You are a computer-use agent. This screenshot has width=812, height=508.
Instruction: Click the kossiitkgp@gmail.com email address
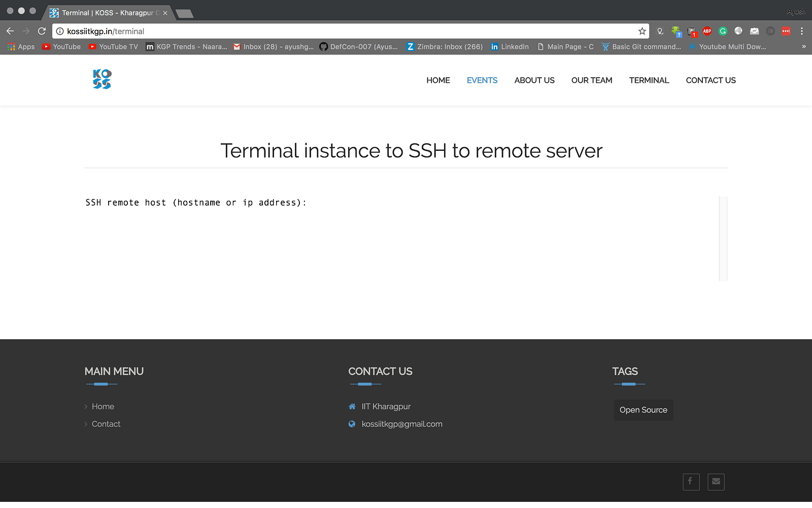(402, 424)
